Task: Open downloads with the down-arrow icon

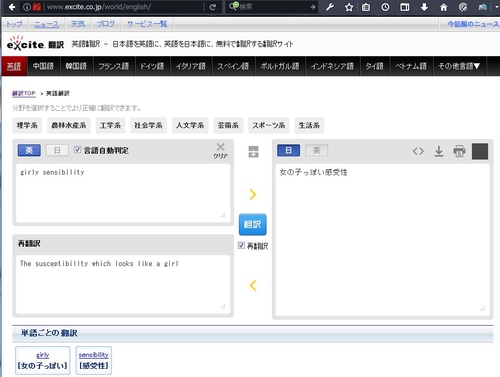Action: 424,7
